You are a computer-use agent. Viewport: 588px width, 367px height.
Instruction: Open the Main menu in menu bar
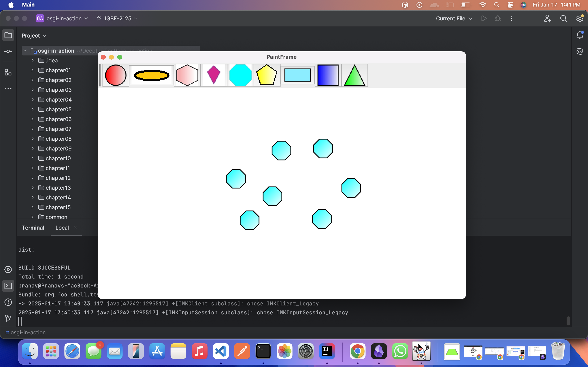coord(28,5)
